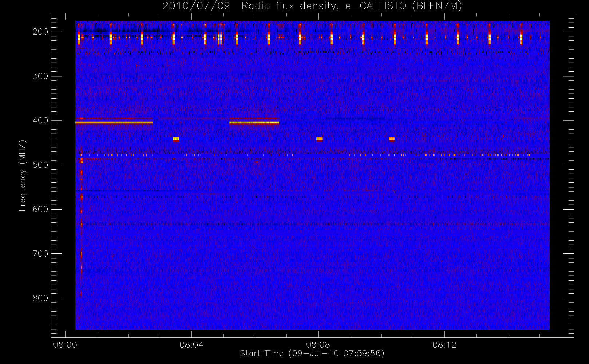This screenshot has height=364, width=589.
Task: Click the 300 frequency tick label
Action: [x=40, y=76]
